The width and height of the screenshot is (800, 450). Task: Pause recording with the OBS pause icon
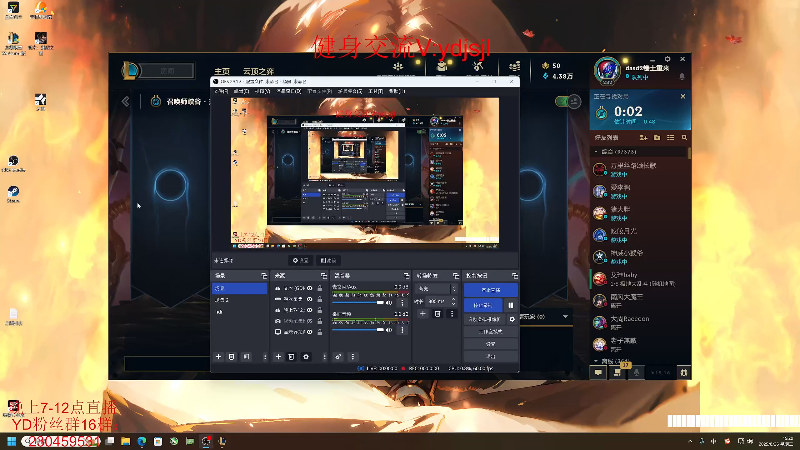coord(511,305)
